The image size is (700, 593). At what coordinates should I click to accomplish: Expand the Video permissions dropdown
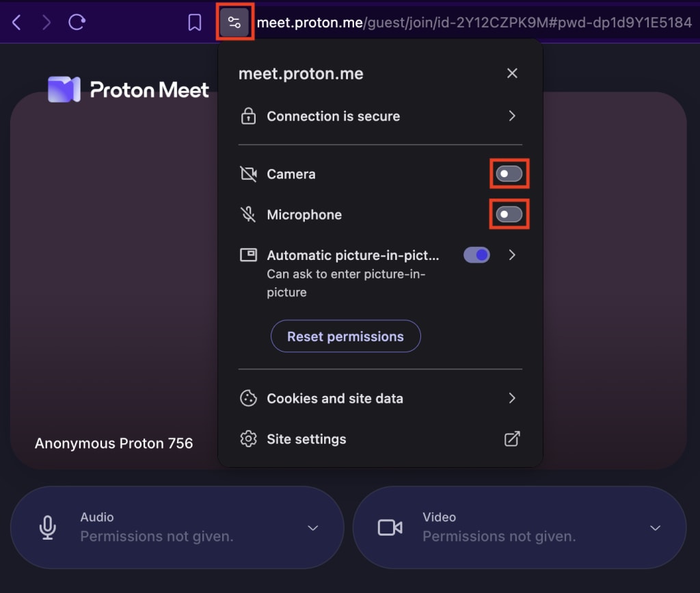(x=654, y=527)
